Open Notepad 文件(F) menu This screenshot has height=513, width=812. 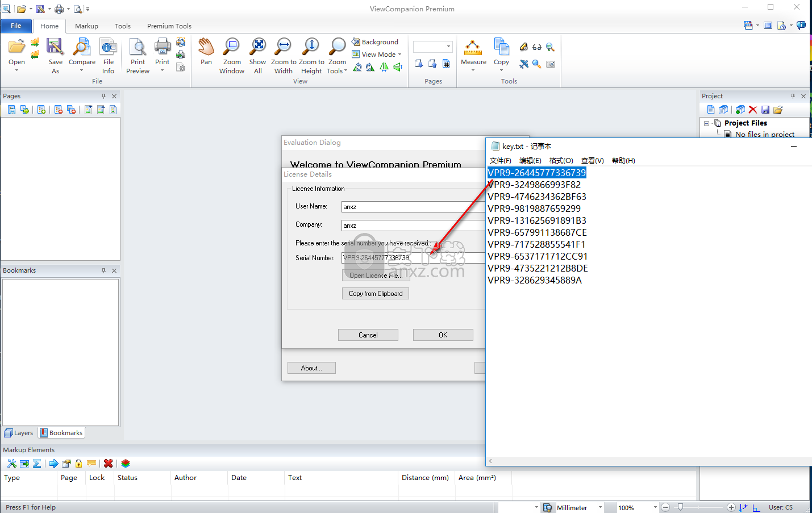pos(500,161)
